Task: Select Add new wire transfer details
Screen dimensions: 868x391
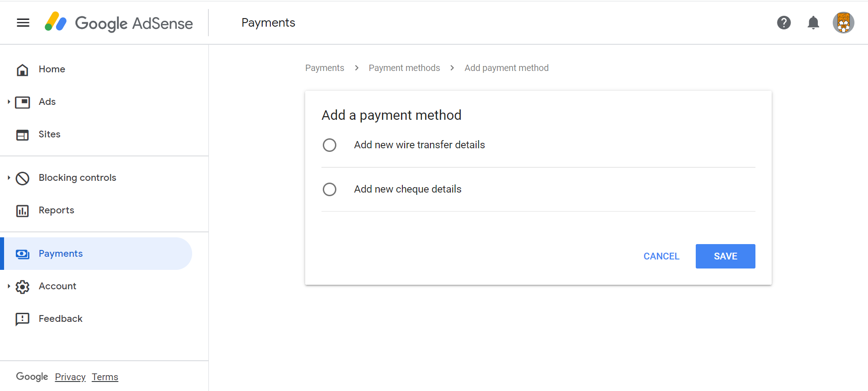Action: click(330, 145)
